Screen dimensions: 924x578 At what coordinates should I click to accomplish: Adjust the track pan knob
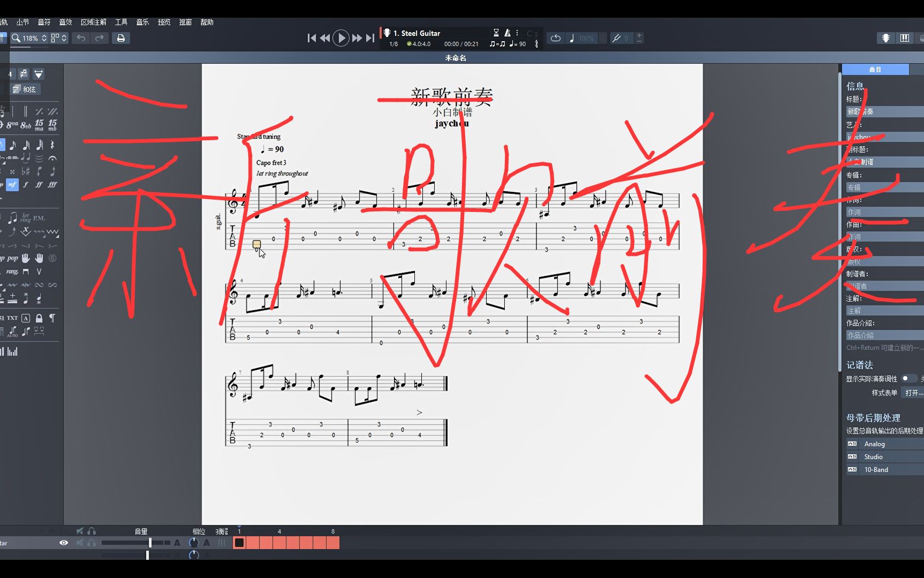(x=194, y=543)
